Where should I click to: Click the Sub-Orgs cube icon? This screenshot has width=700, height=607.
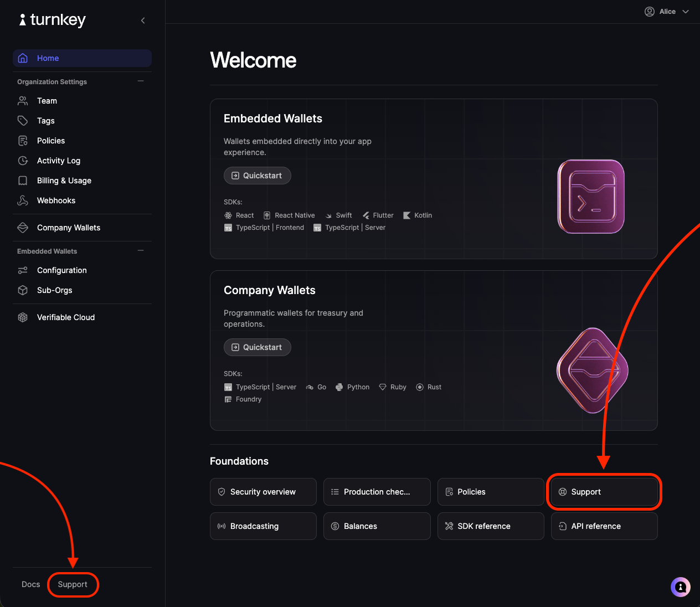(23, 290)
